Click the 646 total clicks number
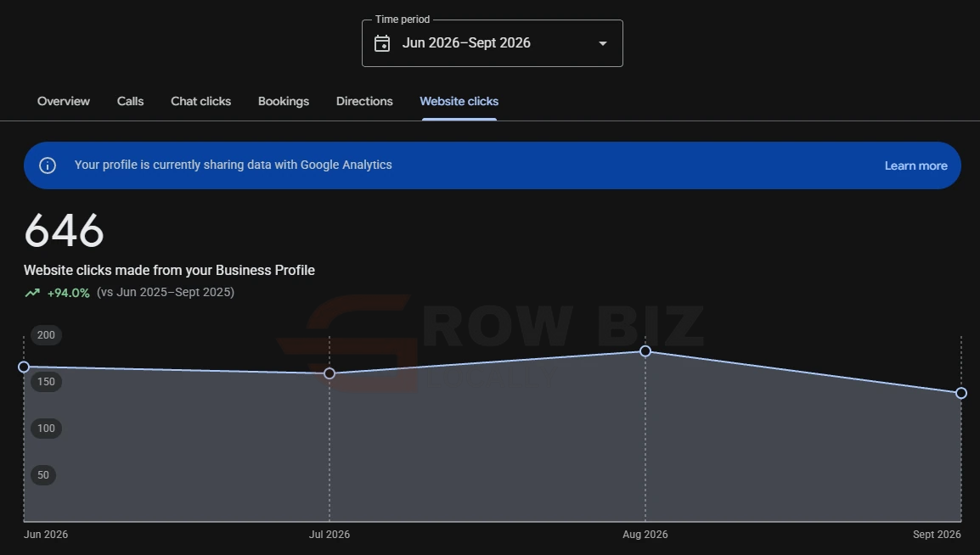The width and height of the screenshot is (980, 555). (64, 230)
